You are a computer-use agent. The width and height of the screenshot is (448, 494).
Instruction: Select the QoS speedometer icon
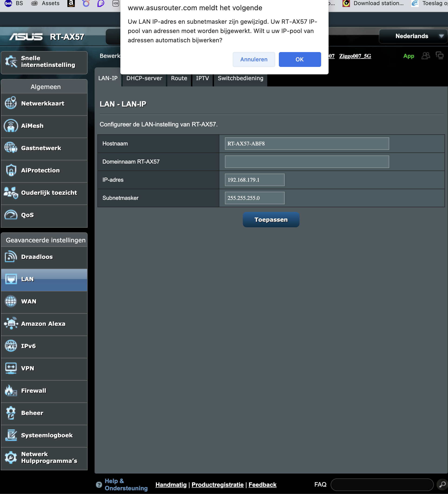tap(11, 215)
